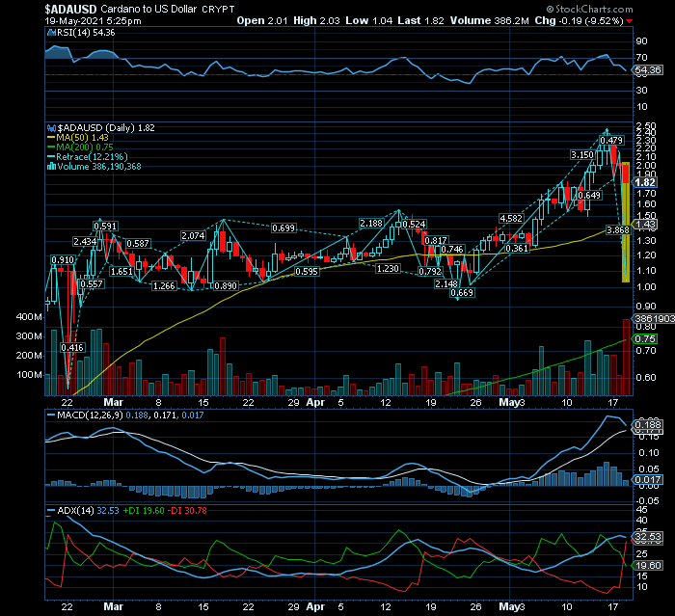
Task: Click the 400M volume axis label
Action: [x=28, y=317]
